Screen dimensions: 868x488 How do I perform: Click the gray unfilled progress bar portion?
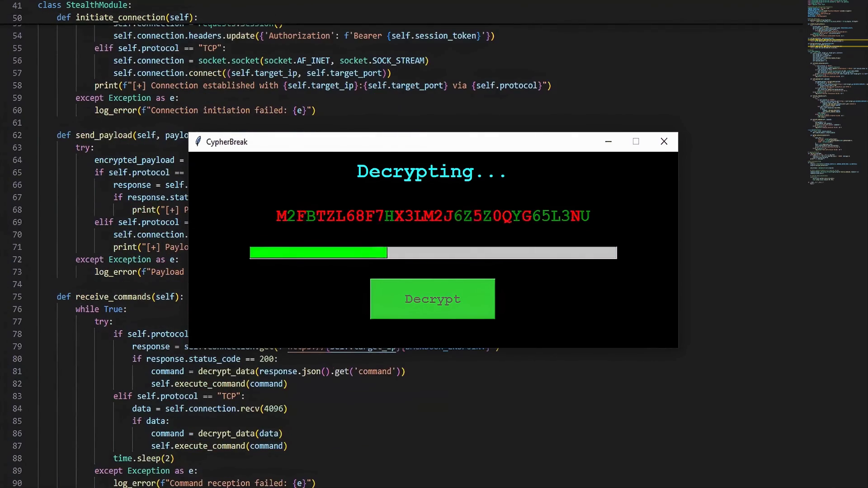tap(502, 253)
